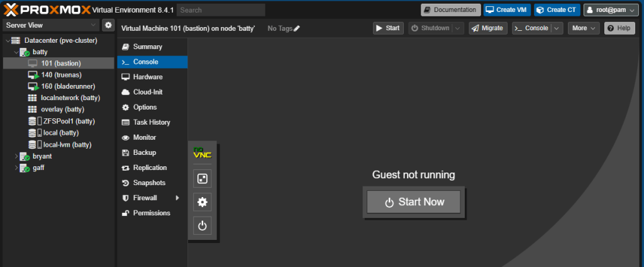Toggle noVNC fullscreen icon
Viewport: 644px width, 267px height.
pos(202,179)
